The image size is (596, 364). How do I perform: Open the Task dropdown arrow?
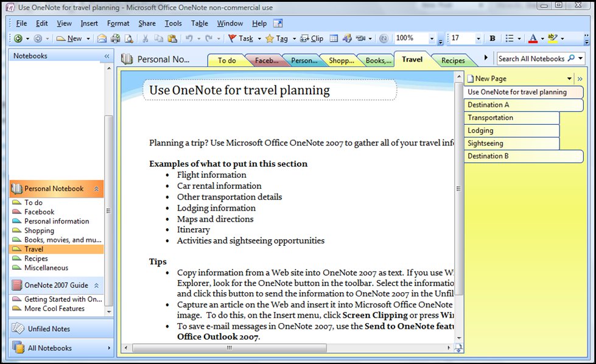(259, 39)
